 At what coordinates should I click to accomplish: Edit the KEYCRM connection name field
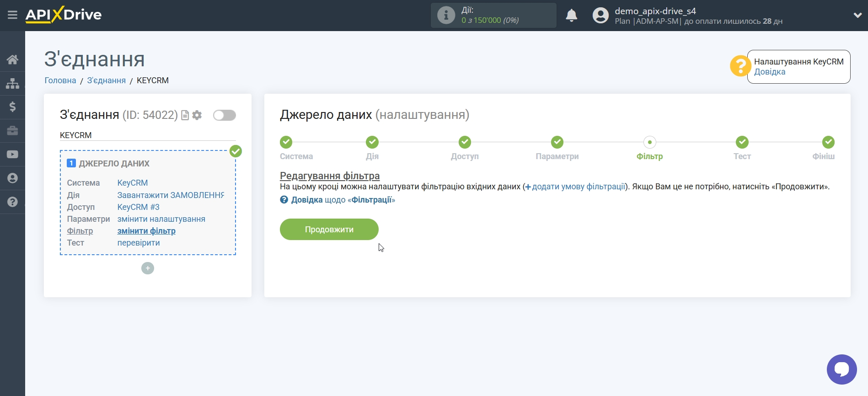click(x=148, y=135)
